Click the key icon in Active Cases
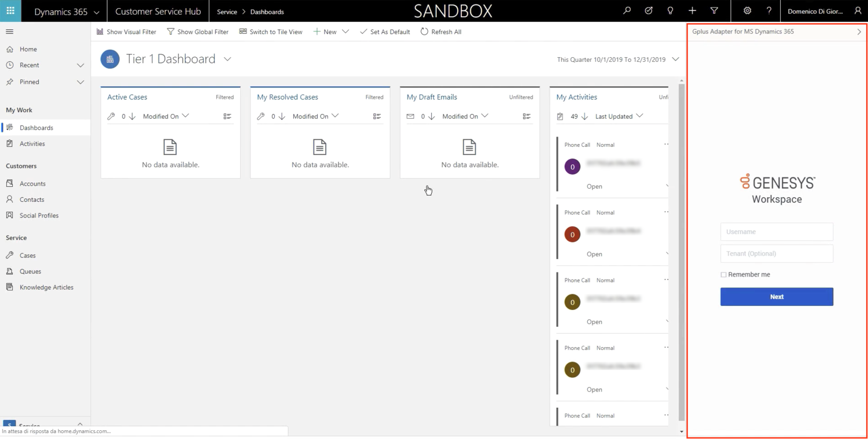This screenshot has height=439, width=868. (111, 116)
